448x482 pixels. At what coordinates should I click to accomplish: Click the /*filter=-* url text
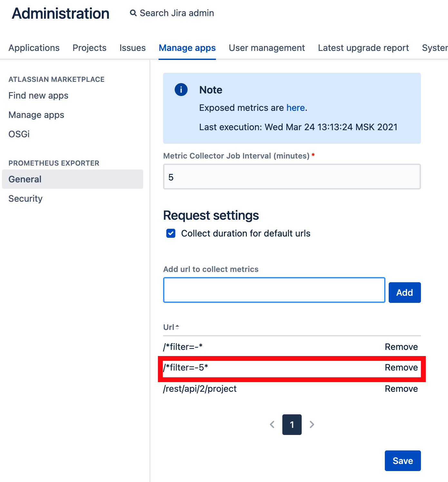[x=183, y=347]
